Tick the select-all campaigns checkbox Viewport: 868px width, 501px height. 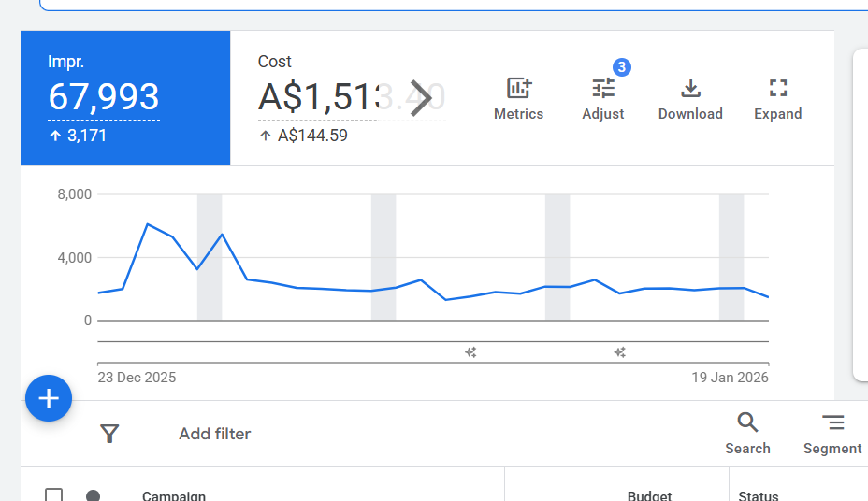[54, 495]
